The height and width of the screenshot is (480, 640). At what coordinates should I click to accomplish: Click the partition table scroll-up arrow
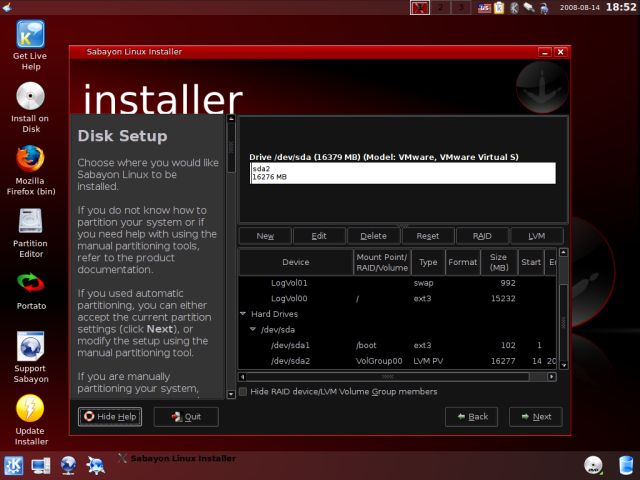563,253
